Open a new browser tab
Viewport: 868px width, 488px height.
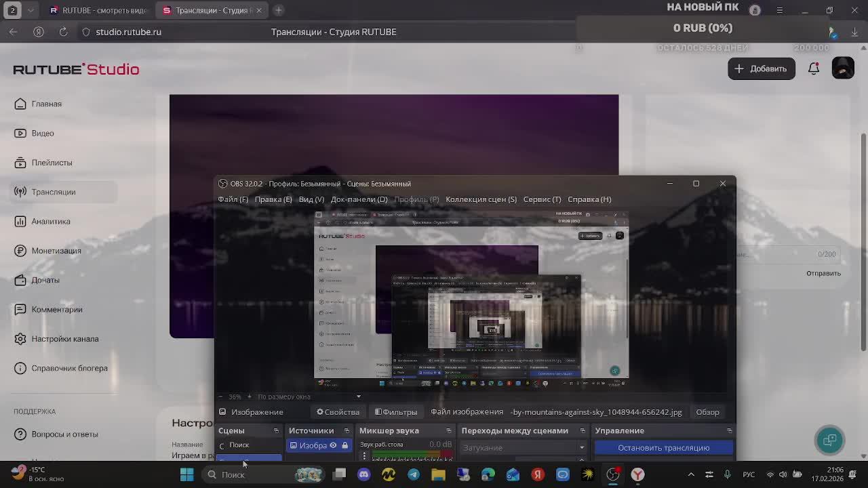pyautogui.click(x=278, y=10)
